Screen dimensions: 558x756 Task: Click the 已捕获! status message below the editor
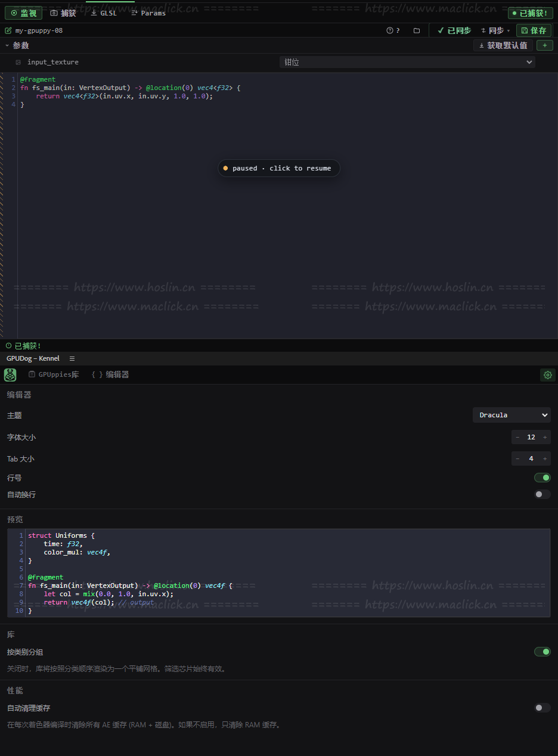point(23,346)
